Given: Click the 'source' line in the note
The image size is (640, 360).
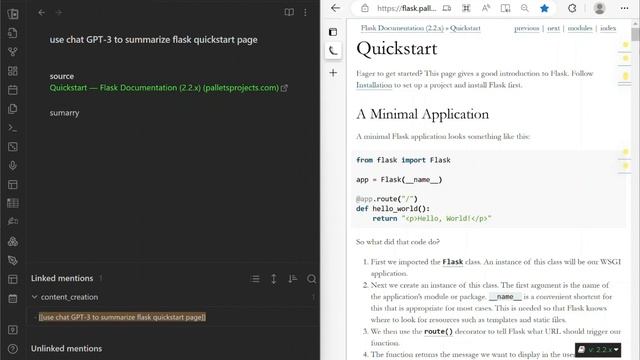Looking at the screenshot, I should click(x=62, y=76).
